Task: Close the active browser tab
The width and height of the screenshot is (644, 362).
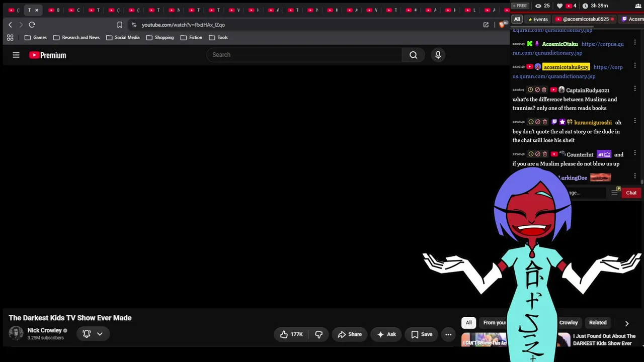Action: [37, 10]
